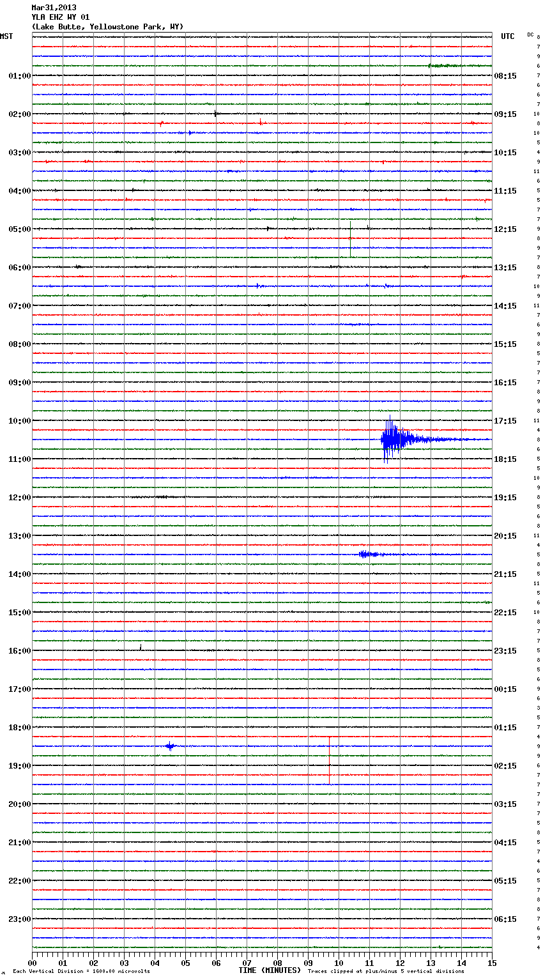Click the '11:15' UTC time label
The image size is (543, 980).
(505, 191)
